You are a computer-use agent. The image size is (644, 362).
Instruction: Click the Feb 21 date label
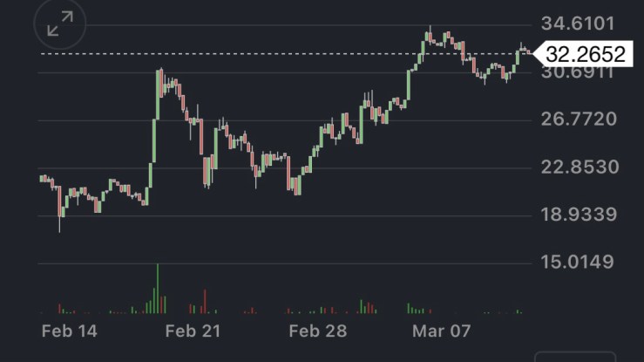193,331
